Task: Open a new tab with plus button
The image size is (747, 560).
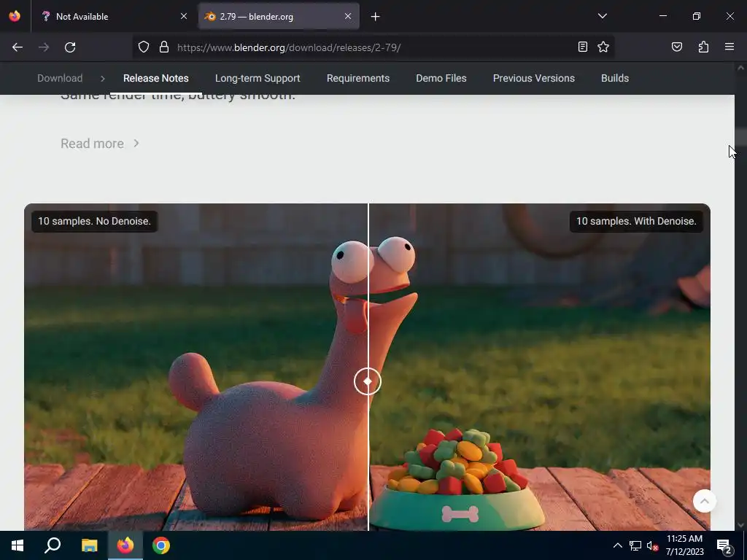Action: coord(376,17)
